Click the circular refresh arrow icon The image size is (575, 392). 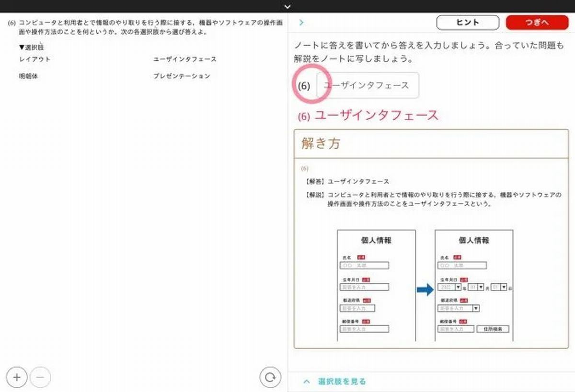click(270, 377)
